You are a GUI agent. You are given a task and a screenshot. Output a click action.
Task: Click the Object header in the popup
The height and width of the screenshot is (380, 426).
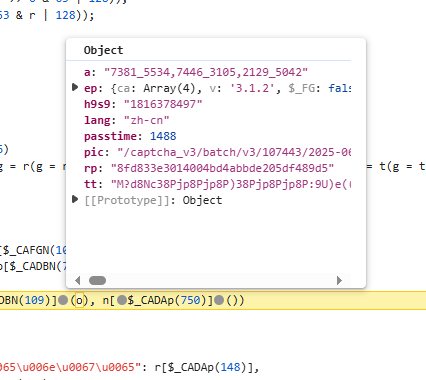[x=103, y=50]
